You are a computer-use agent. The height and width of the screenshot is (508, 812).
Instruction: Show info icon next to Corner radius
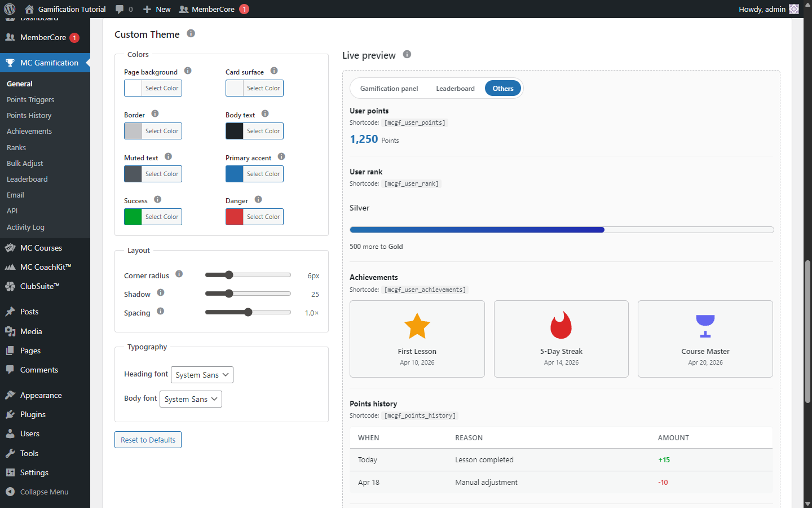click(179, 274)
